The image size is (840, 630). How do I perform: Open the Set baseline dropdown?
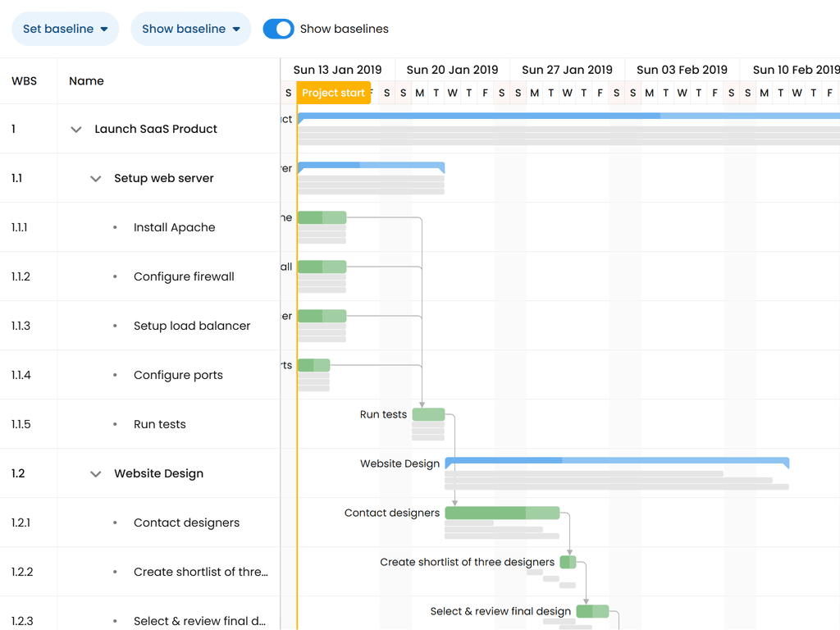click(x=65, y=29)
